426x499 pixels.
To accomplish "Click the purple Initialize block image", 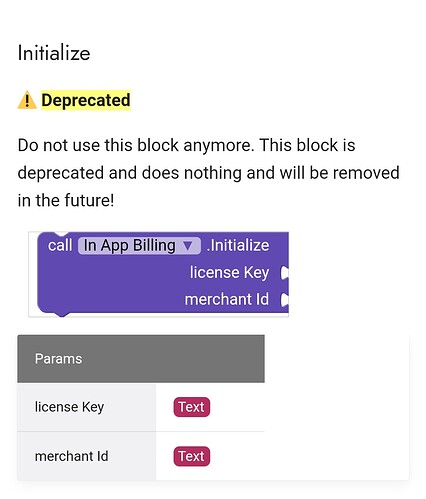I will click(159, 274).
